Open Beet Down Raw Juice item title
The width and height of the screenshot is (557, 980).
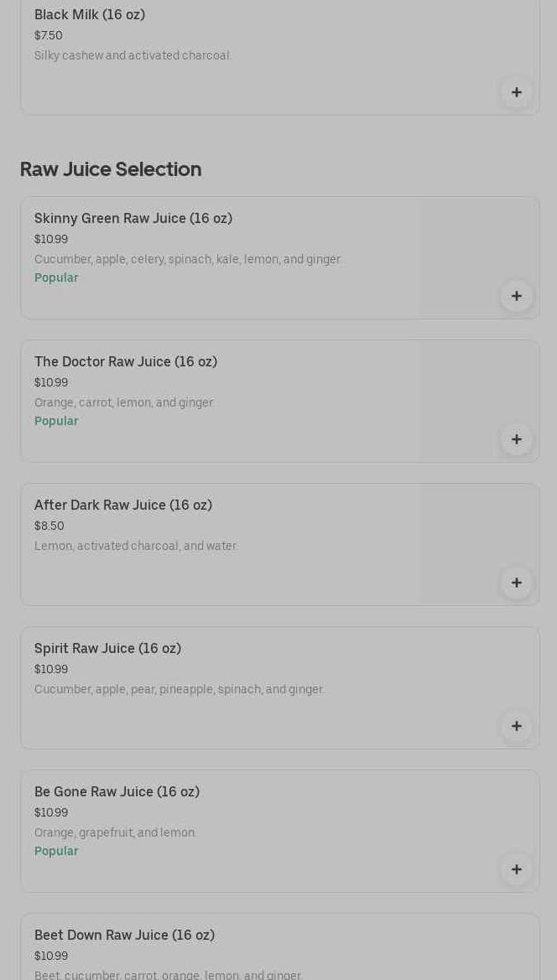[124, 936]
